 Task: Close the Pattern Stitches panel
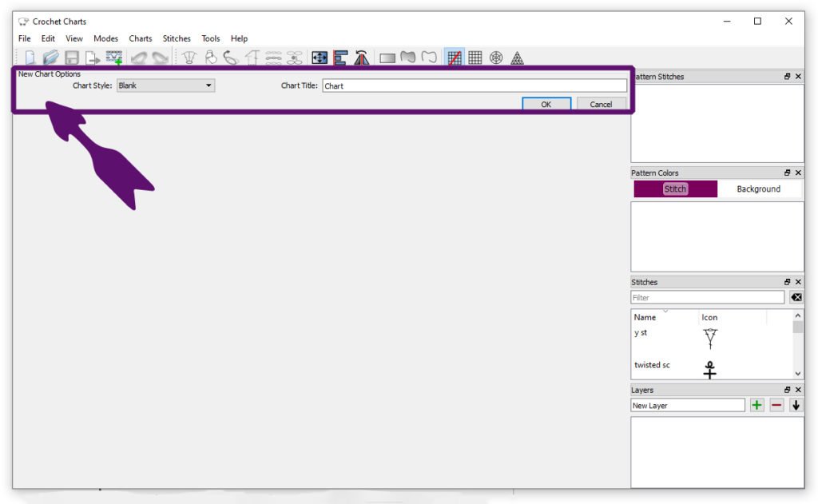tap(798, 76)
